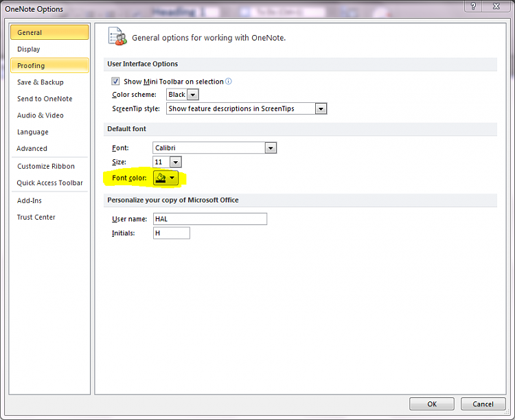Open the font Size dropdown arrow
This screenshot has height=420, width=515.
tap(175, 162)
